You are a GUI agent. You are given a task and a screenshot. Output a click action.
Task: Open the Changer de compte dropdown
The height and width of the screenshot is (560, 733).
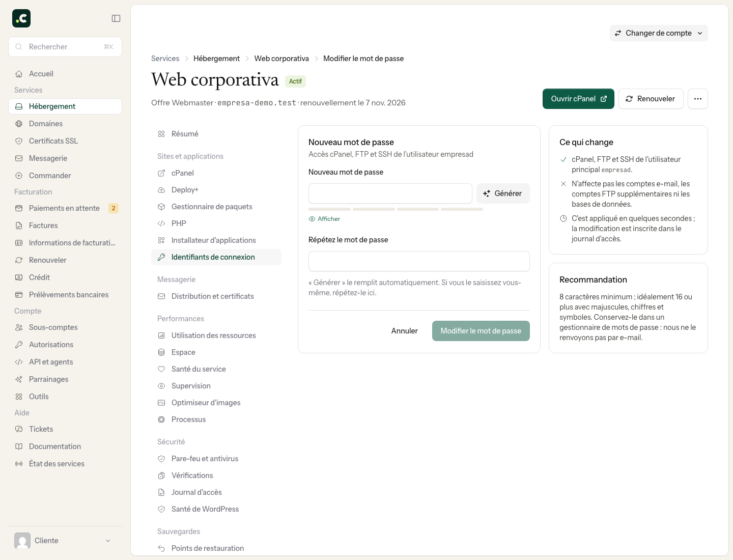pyautogui.click(x=659, y=33)
